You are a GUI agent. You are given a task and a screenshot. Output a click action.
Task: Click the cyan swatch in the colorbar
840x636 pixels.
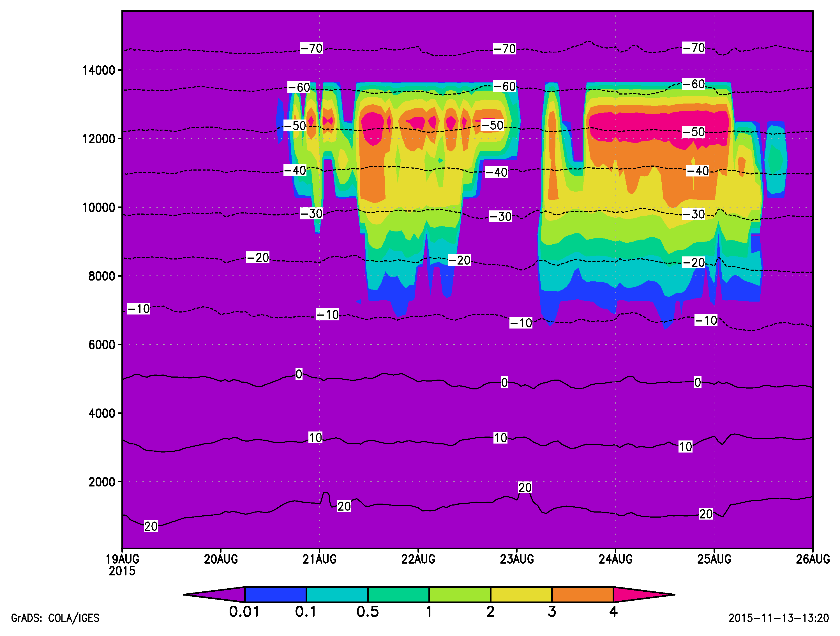(x=337, y=594)
